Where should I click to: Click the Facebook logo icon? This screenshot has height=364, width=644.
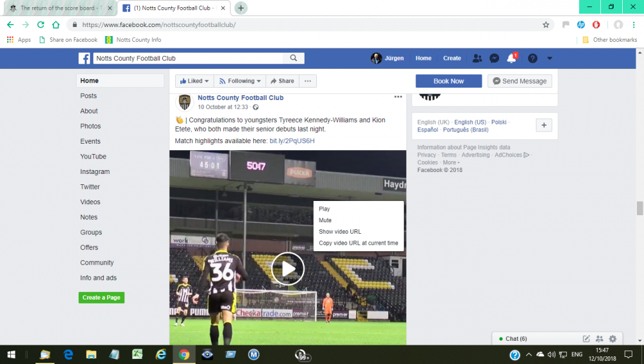[84, 58]
